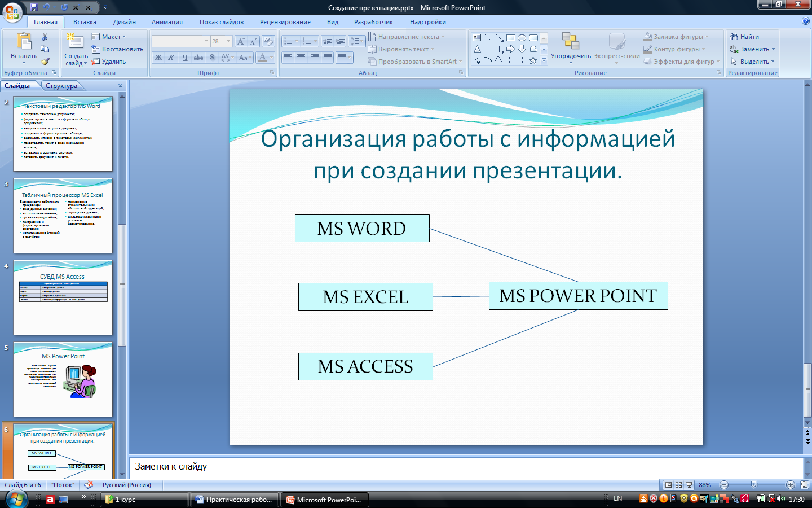Click the Упорядочить arrange icon

tap(571, 41)
